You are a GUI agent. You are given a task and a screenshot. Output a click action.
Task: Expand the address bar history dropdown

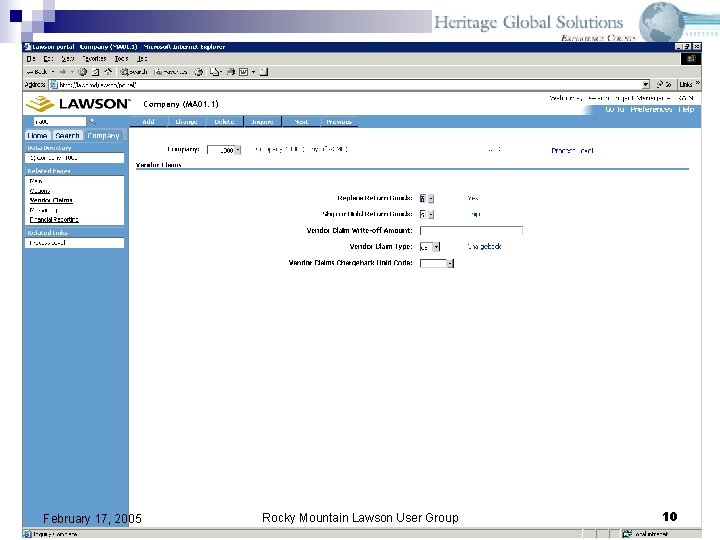coord(646,84)
